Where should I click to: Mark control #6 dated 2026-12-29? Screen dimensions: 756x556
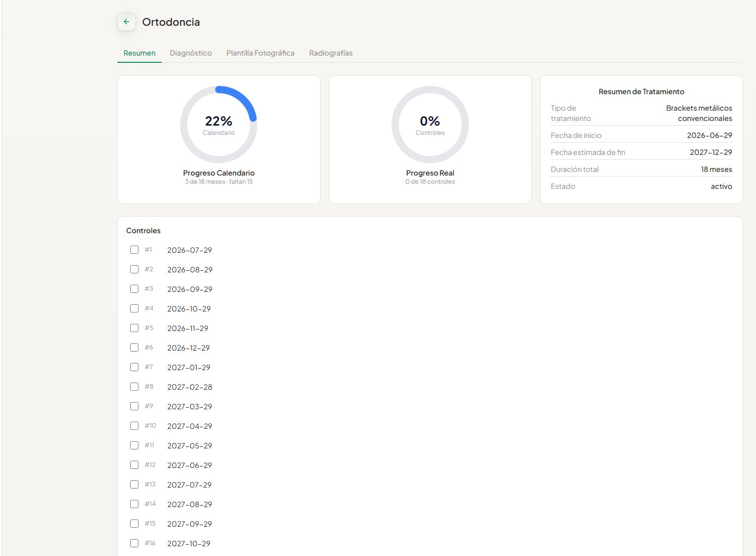coord(134,347)
